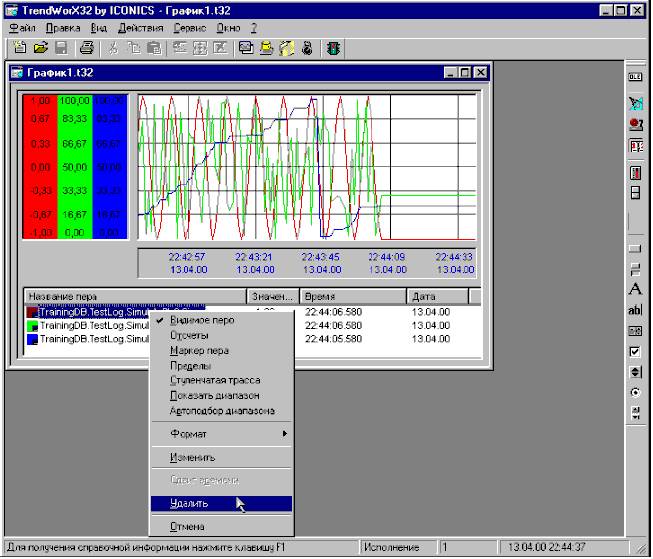Click the cyan arrow icon in right toolbar
Image resolution: width=653 pixels, height=559 pixels.
(x=636, y=103)
